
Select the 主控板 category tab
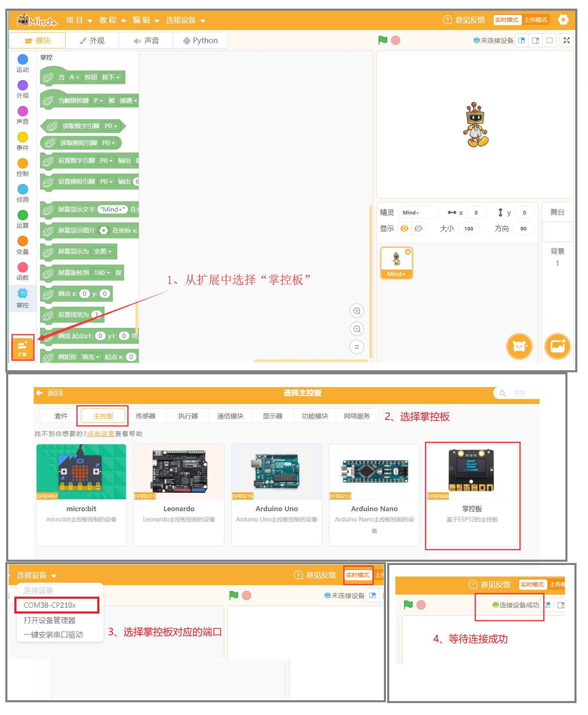(x=103, y=416)
